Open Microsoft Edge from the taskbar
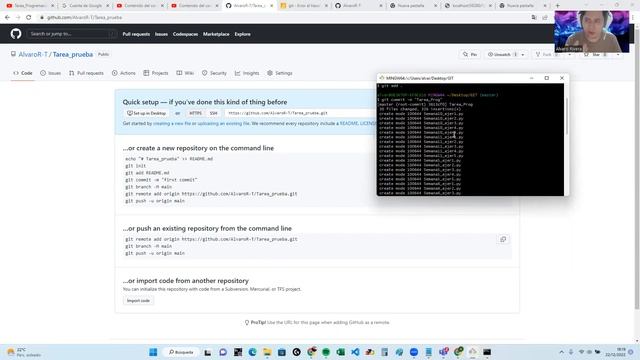 coord(252,352)
